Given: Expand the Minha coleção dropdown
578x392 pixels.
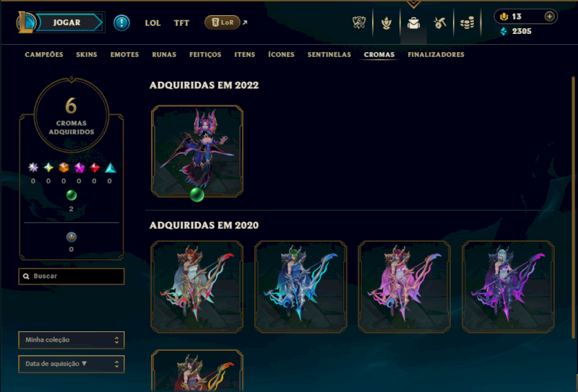Looking at the screenshot, I should (x=72, y=340).
